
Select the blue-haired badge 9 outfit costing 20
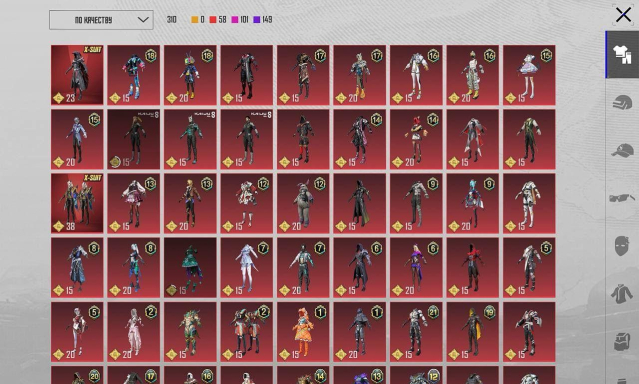473,203
